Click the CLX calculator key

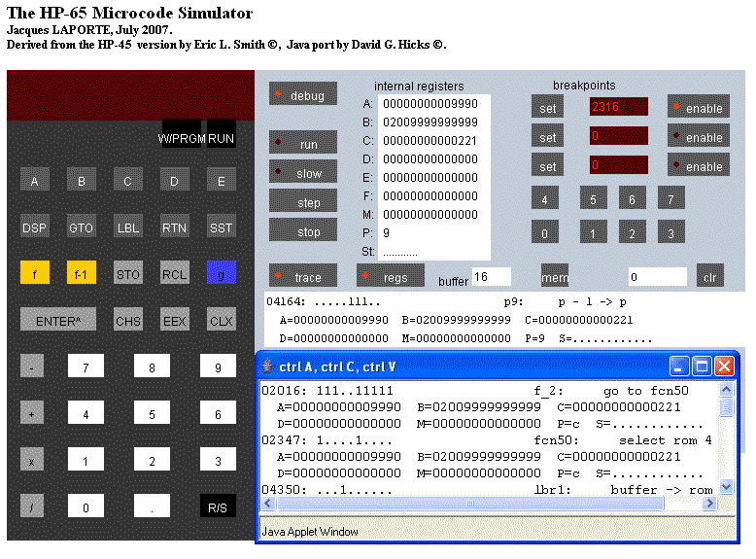pyautogui.click(x=222, y=320)
